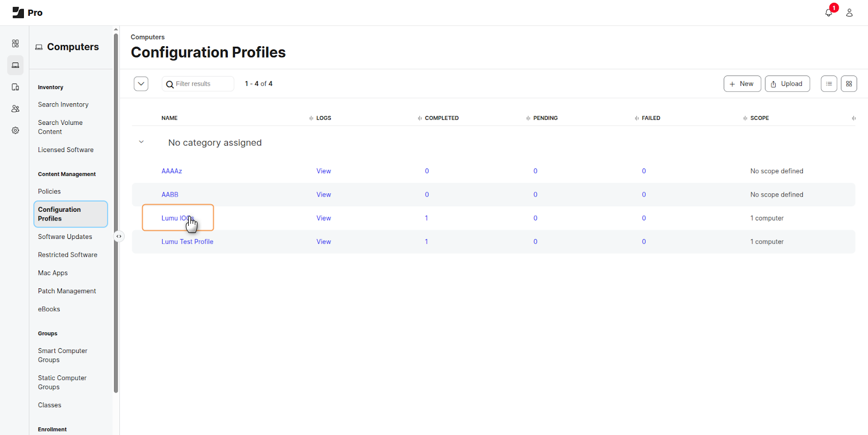
Task: Collapse the No category assigned group
Action: coord(141,142)
